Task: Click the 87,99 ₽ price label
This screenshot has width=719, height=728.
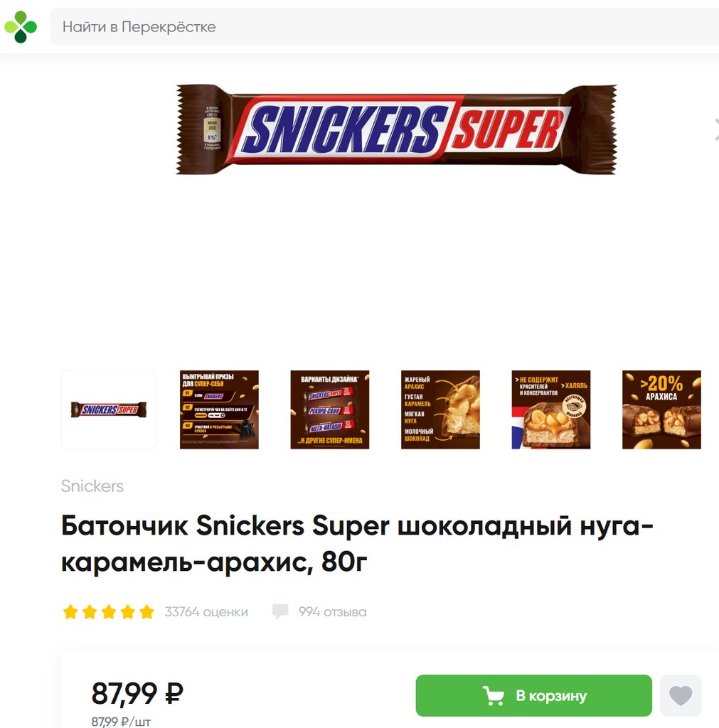Action: [137, 693]
